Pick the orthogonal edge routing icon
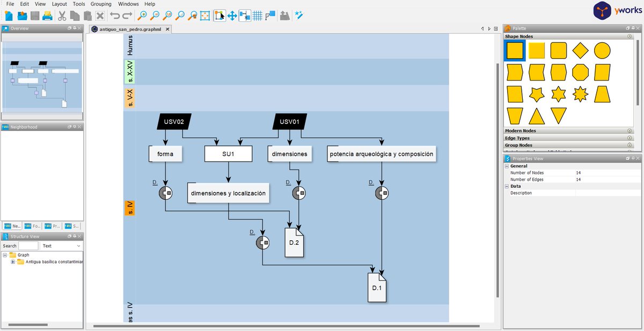Screen dimensions: 644x331 pos(270,16)
